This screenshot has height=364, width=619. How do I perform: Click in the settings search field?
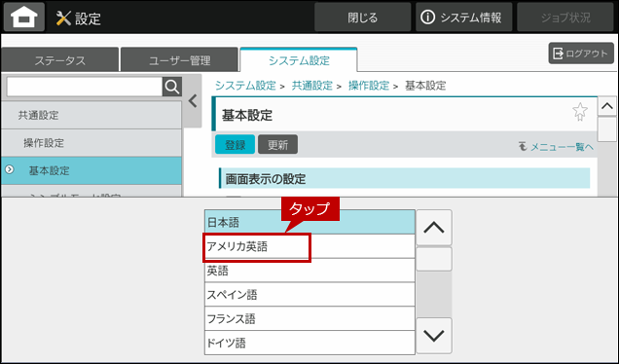tap(85, 87)
